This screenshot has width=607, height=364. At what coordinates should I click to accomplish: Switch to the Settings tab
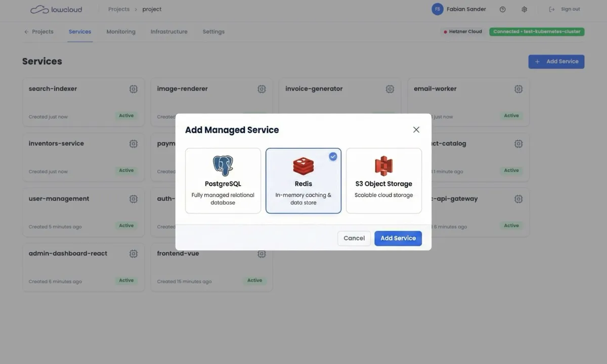(x=213, y=31)
